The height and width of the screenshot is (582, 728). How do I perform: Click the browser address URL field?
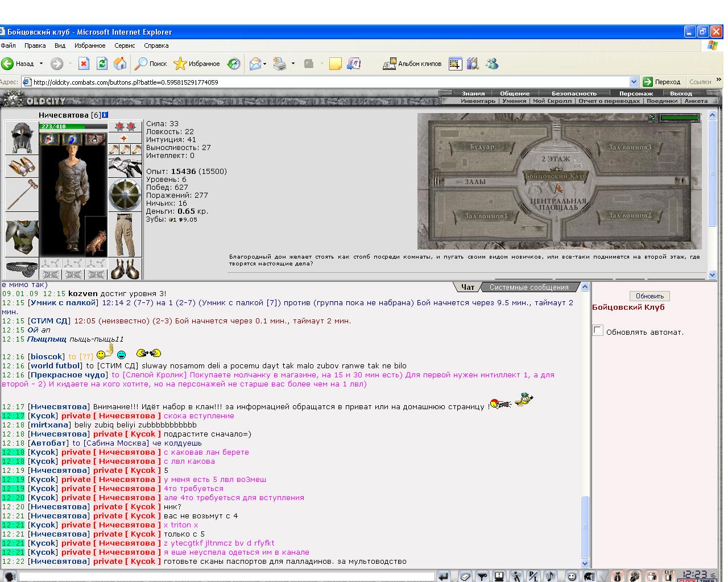click(x=330, y=82)
